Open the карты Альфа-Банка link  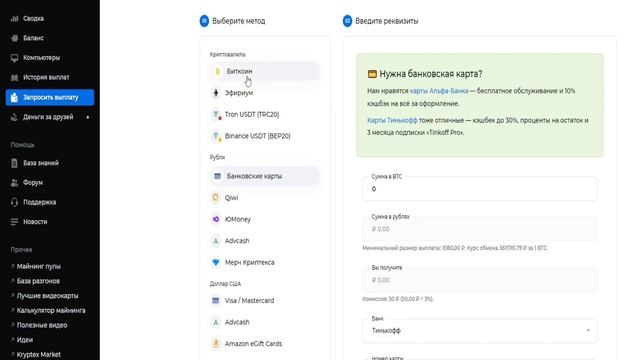click(439, 91)
